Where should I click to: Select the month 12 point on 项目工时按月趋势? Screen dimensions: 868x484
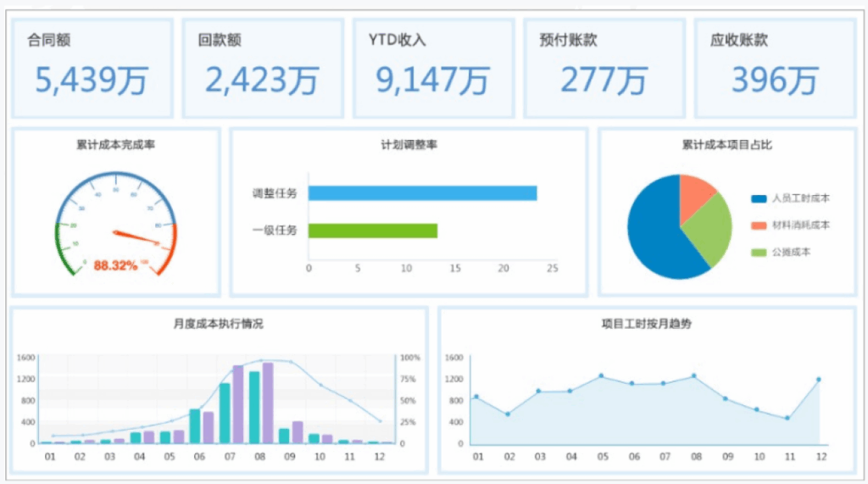818,380
